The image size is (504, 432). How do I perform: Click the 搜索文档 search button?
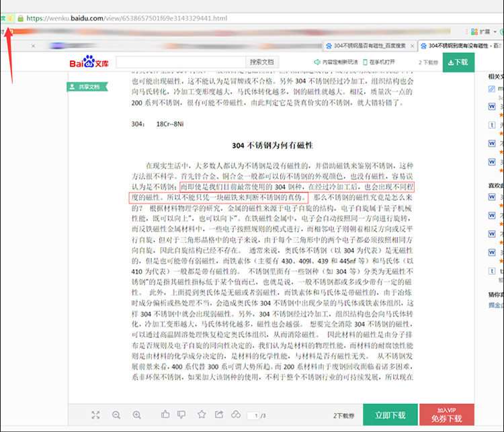coord(262,62)
